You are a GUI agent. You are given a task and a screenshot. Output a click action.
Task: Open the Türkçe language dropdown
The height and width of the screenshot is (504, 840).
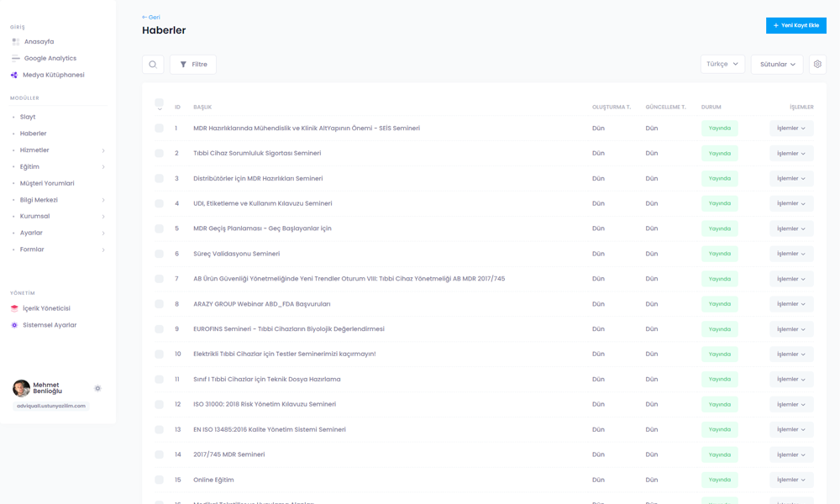(x=722, y=65)
